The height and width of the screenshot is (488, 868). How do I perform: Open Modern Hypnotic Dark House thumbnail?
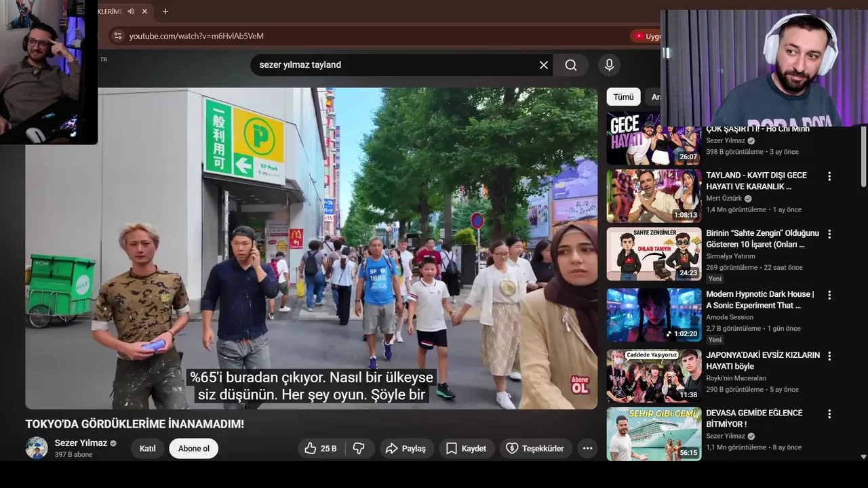point(654,314)
